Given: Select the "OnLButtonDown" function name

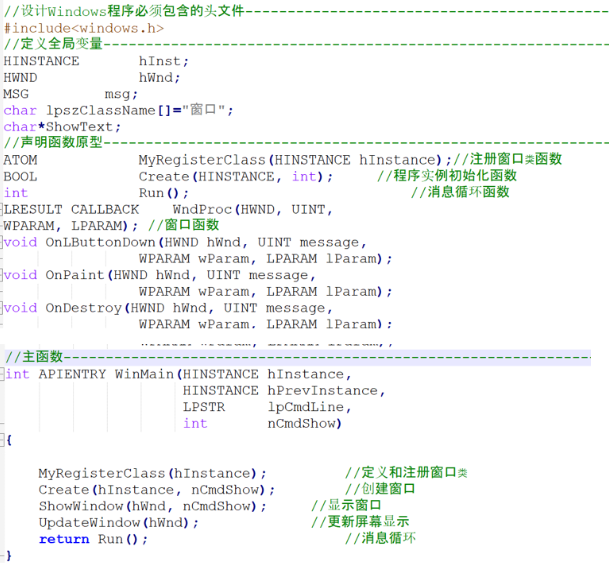Looking at the screenshot, I should pos(100,242).
